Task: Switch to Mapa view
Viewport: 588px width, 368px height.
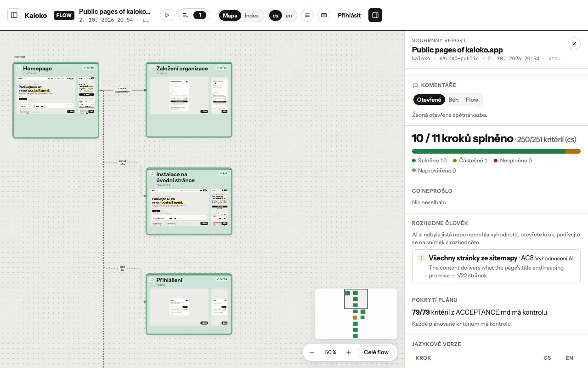Action: point(230,15)
